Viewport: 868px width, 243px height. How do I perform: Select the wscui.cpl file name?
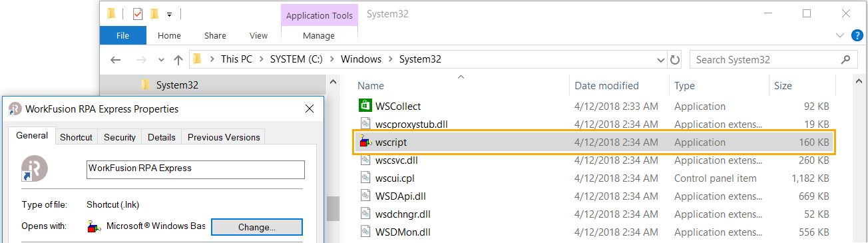point(395,178)
